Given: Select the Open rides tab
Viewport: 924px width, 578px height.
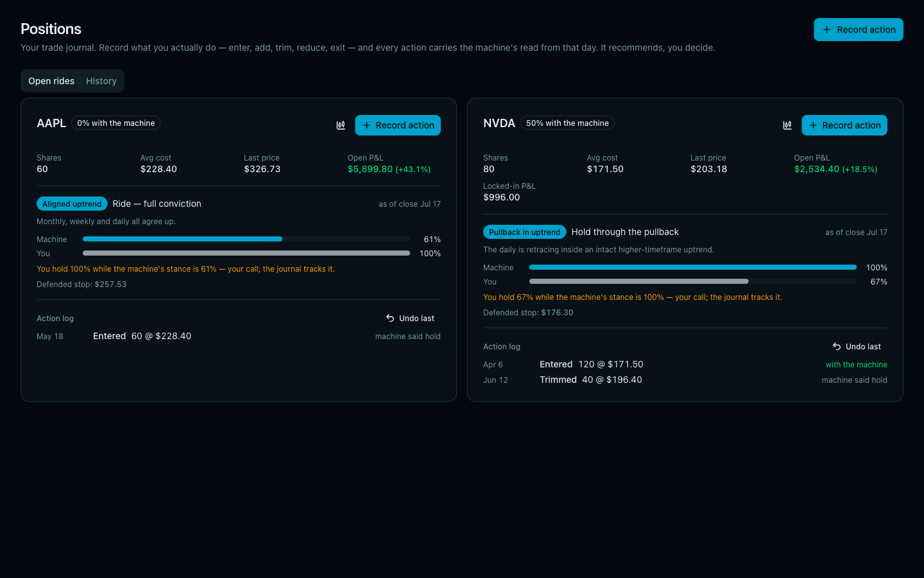Looking at the screenshot, I should click(51, 81).
